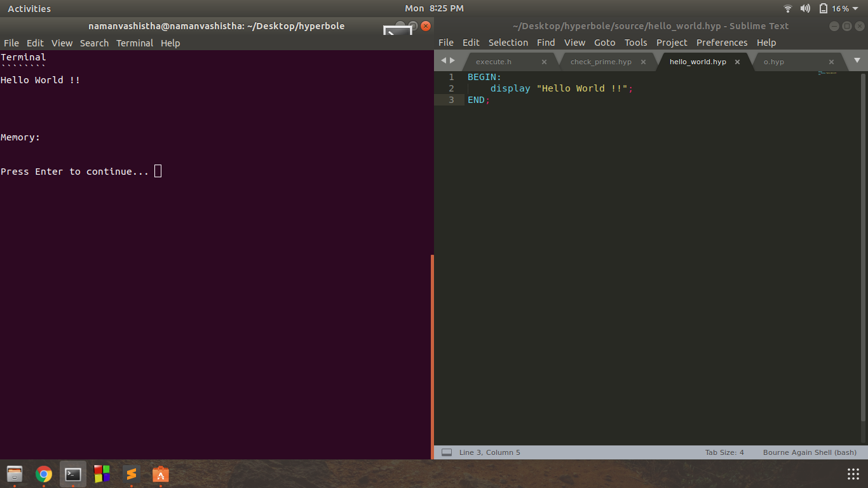868x488 pixels.
Task: Minimize the Sublime Text window
Action: [834, 26]
